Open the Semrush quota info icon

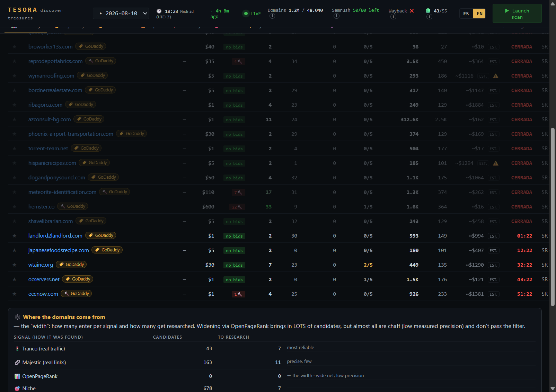[x=336, y=16]
